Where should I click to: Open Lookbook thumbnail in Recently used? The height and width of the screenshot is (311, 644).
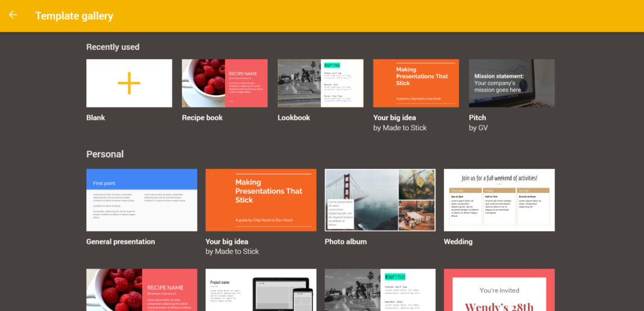(320, 83)
